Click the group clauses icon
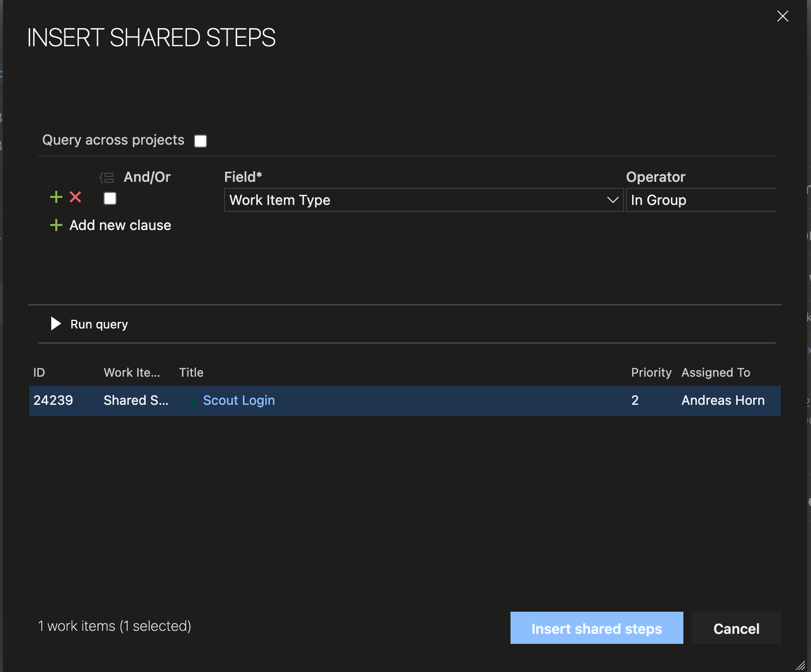Image resolution: width=811 pixels, height=672 pixels. (x=107, y=177)
